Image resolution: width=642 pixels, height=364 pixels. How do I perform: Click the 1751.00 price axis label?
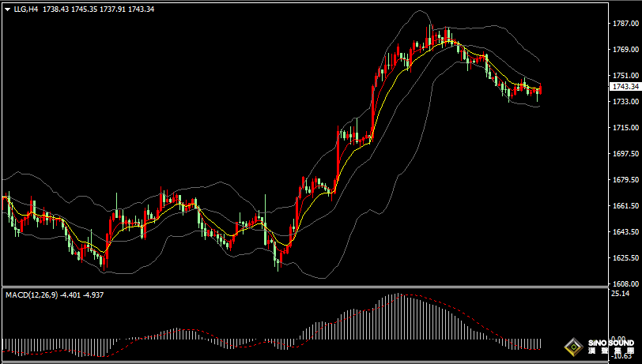625,76
